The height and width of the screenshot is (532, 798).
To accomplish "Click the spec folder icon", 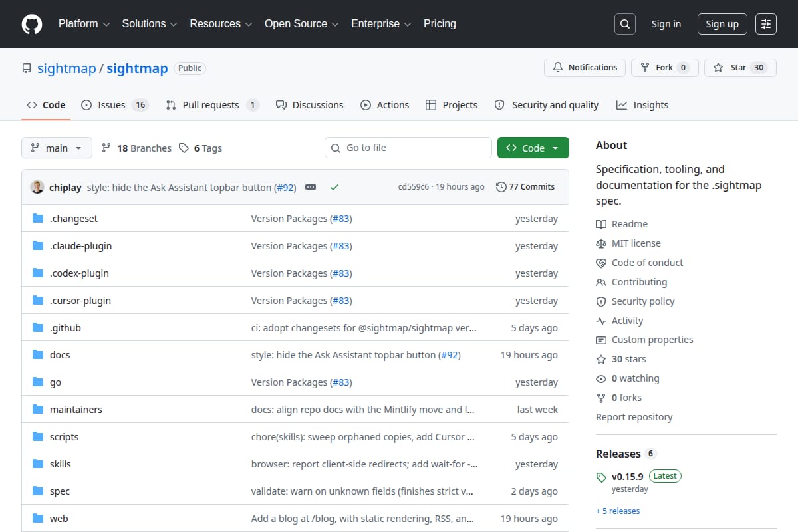I will coord(38,491).
